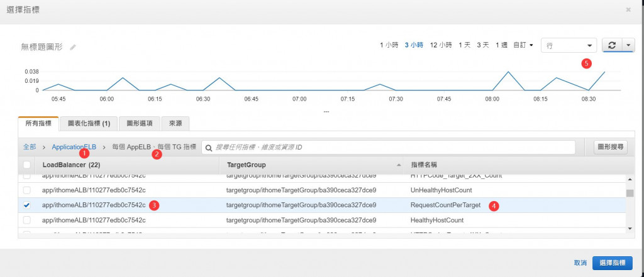
Task: Open refresh options dropdown arrow
Action: point(629,46)
